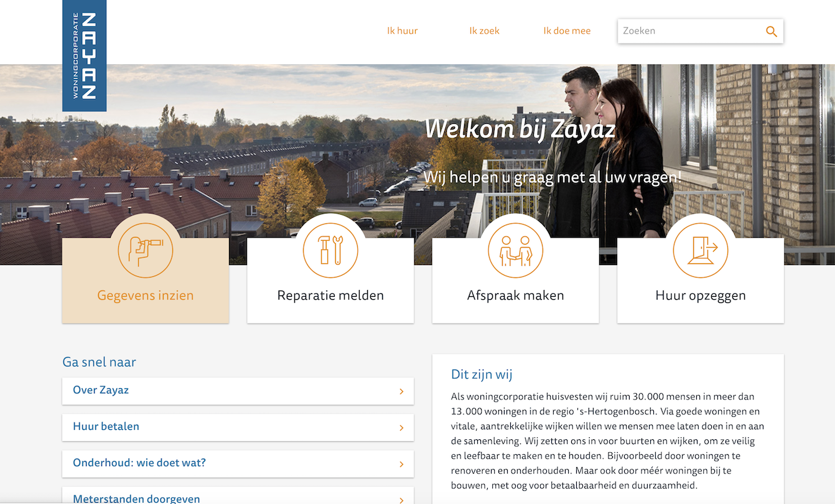Click the paragraph starting 'Als woningcorporatie huisvesten'
Screen dimensions: 835x504
tap(607, 441)
